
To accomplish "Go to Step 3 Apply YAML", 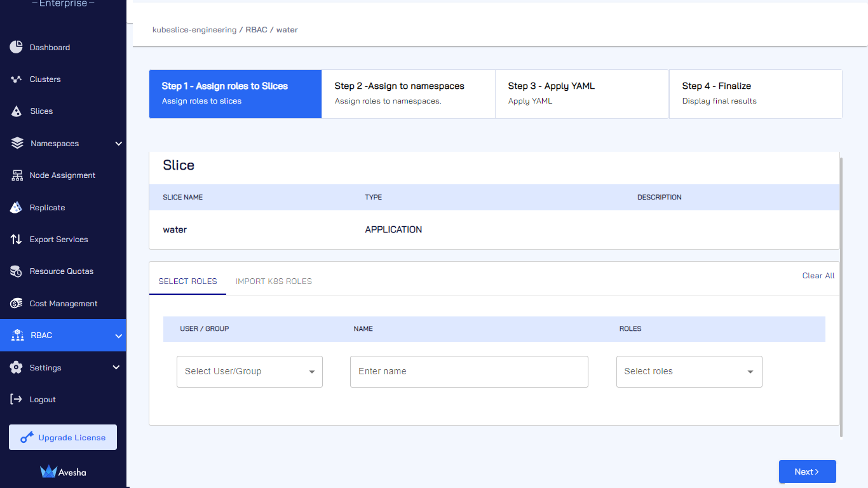I will (582, 94).
